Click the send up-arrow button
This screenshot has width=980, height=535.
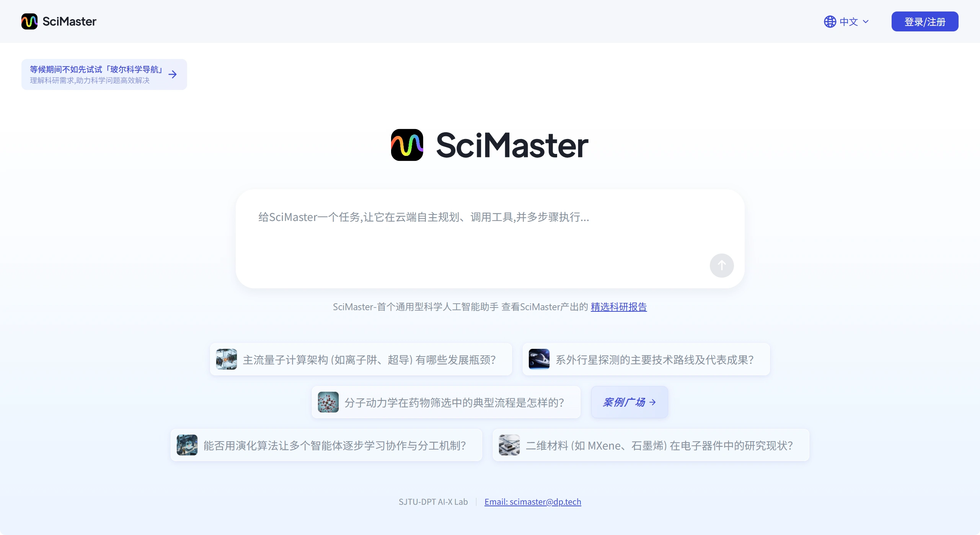721,265
